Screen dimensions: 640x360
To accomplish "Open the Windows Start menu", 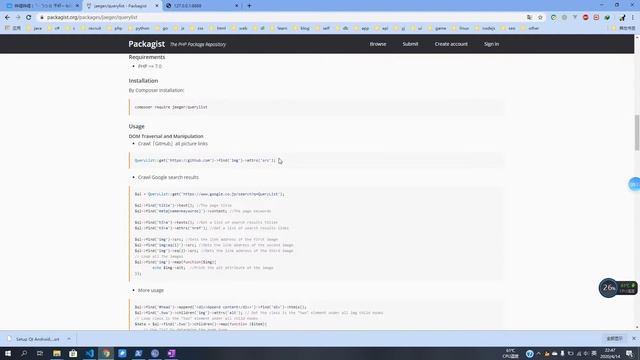I will pyautogui.click(x=8, y=353).
